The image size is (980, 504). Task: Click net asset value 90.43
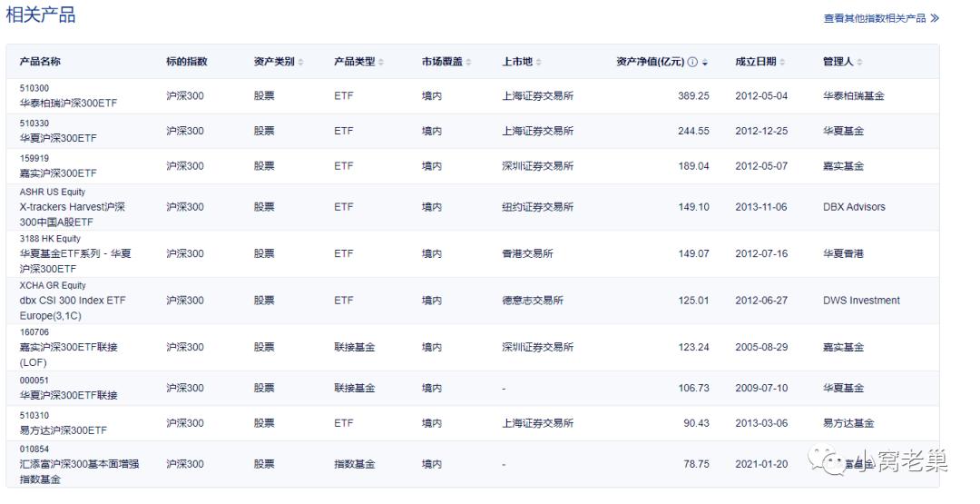pos(696,423)
